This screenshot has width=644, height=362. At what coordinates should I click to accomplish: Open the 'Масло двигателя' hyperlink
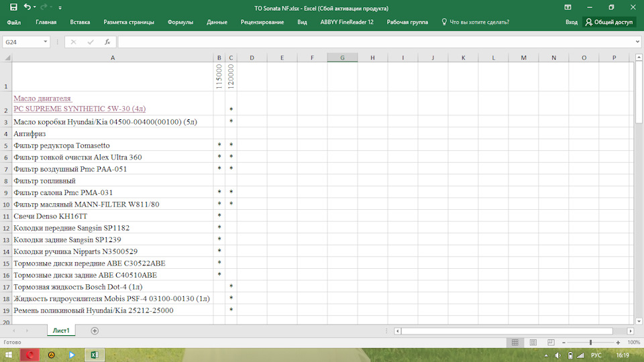point(43,99)
